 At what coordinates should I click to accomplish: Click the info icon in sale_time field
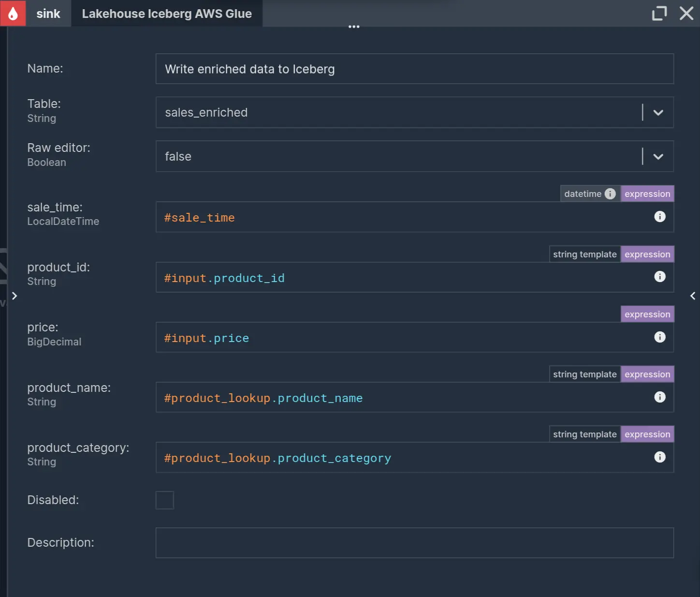click(x=660, y=216)
